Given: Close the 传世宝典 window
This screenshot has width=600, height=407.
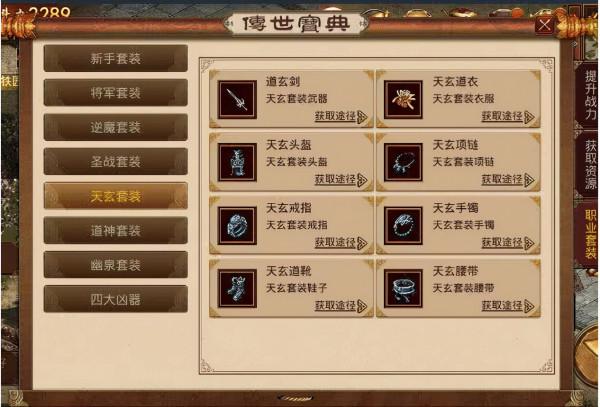Looking at the screenshot, I should (544, 25).
